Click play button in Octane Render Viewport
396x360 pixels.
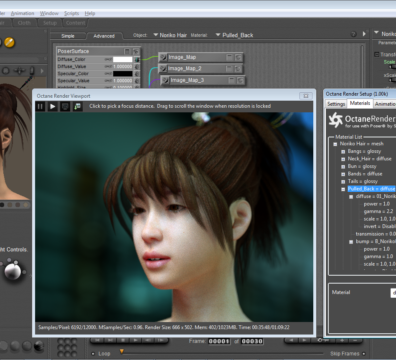pyautogui.click(x=53, y=106)
